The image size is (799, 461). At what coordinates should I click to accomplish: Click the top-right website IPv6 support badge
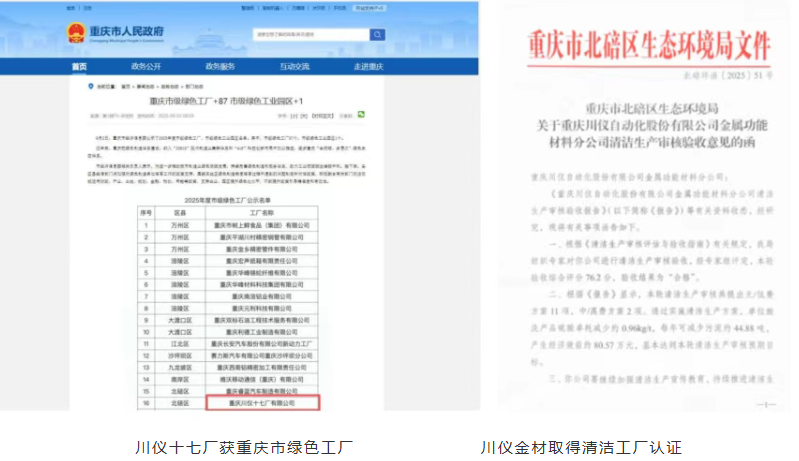[370, 8]
